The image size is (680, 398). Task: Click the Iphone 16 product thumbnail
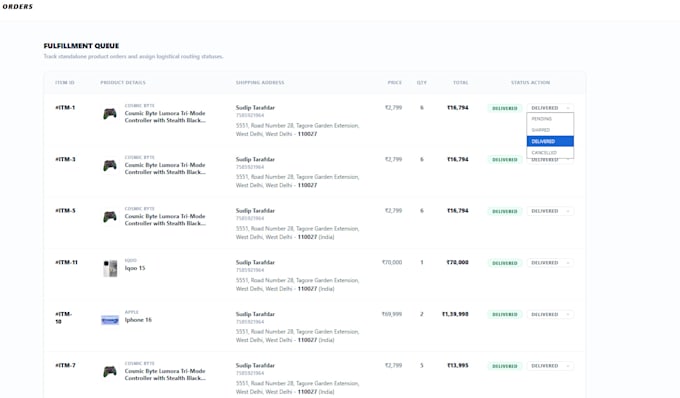[110, 320]
